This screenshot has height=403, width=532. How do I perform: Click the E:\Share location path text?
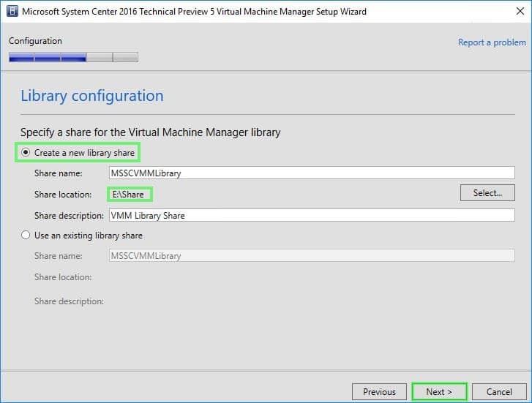(128, 195)
